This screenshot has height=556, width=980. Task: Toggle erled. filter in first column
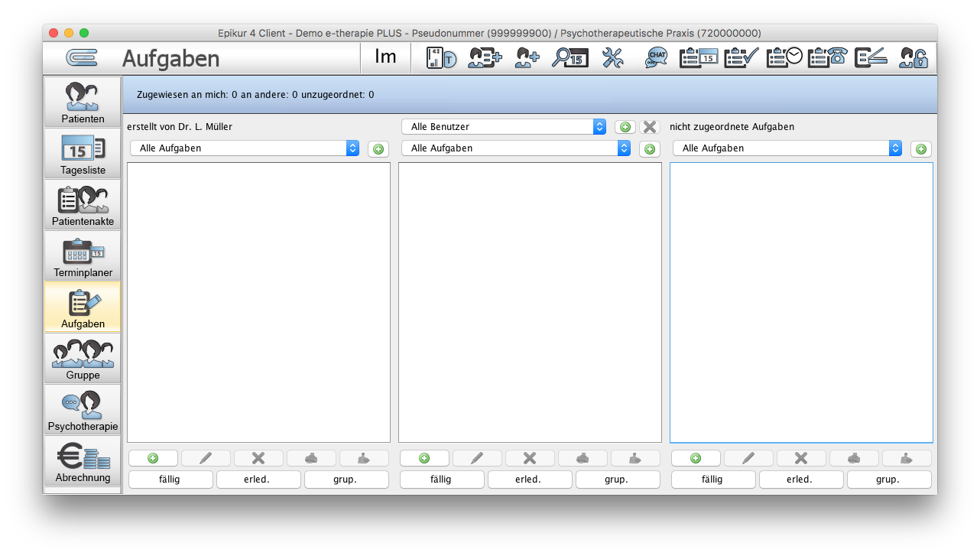click(258, 480)
